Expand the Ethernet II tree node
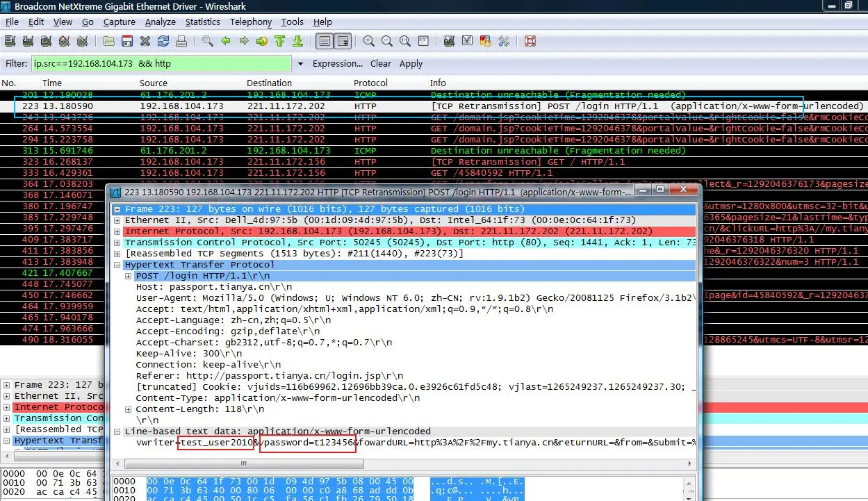 (117, 220)
